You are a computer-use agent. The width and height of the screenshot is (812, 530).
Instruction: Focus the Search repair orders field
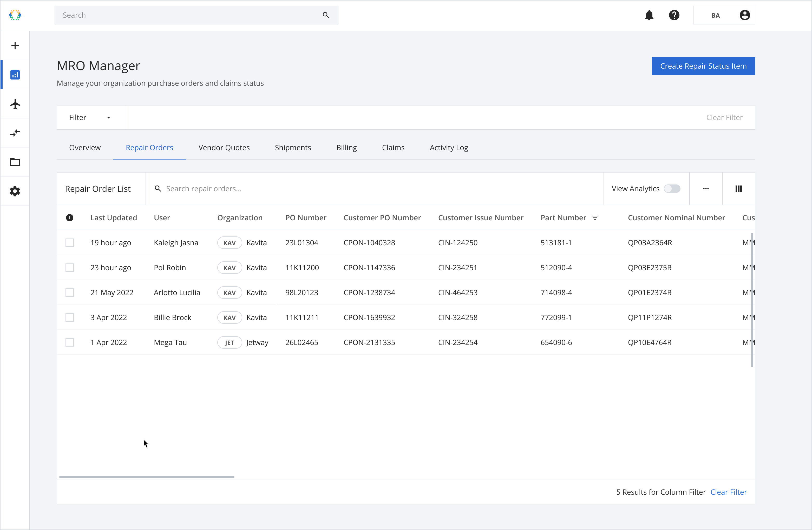coord(375,189)
